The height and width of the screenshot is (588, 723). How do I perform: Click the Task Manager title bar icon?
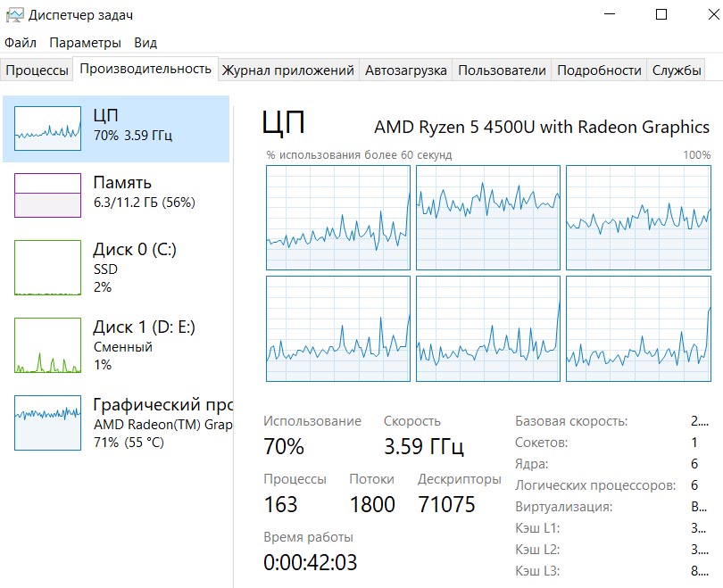14,15
